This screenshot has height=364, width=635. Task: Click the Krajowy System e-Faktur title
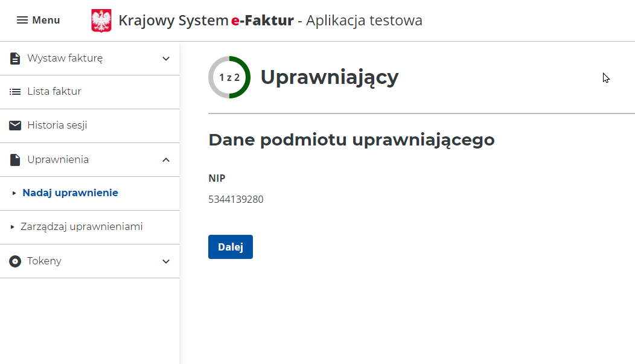206,21
